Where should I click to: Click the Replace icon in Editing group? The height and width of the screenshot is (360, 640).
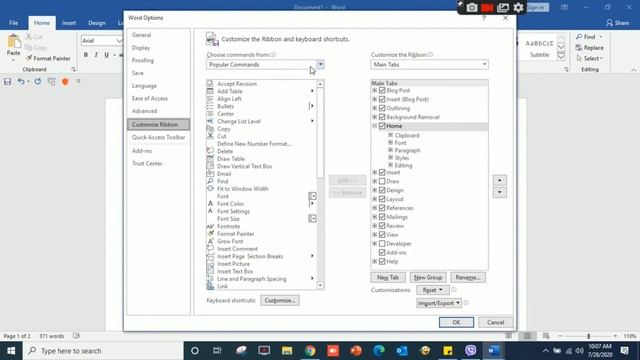[x=579, y=48]
